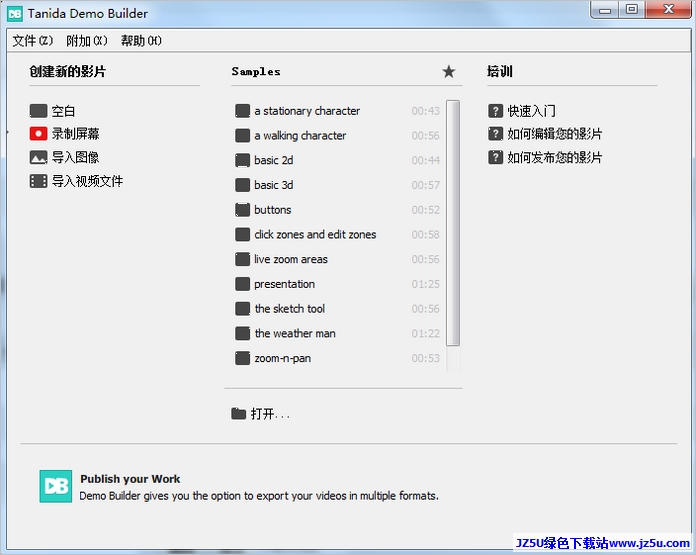Viewport: 696px width, 555px height.
Task: Choose 导入视频文件 to import video
Action: point(87,181)
